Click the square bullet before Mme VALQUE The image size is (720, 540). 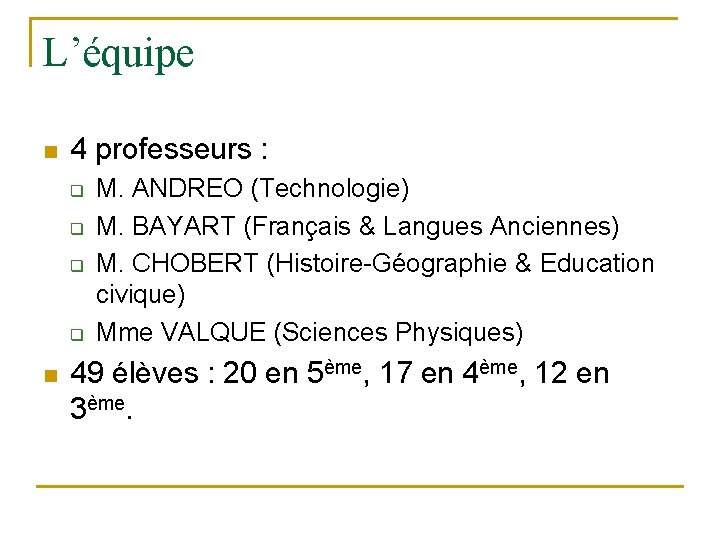click(77, 334)
